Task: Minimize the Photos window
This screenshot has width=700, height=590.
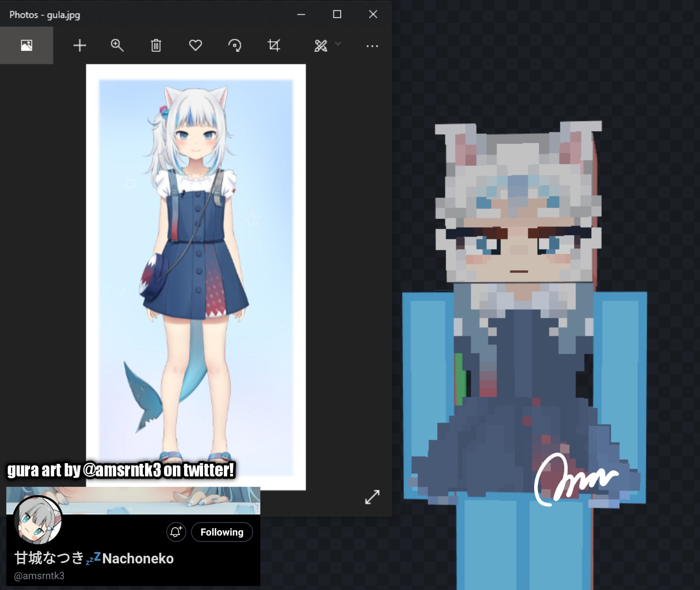Action: (x=301, y=14)
